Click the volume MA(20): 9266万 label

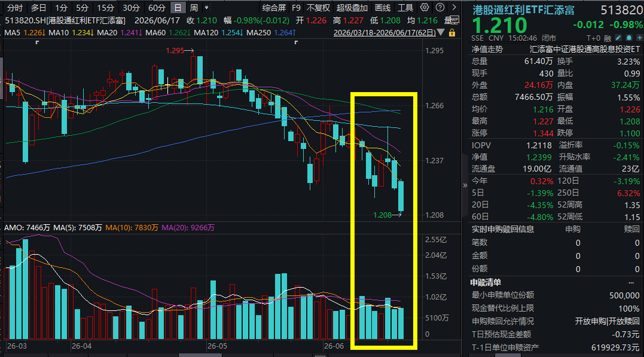(x=188, y=228)
